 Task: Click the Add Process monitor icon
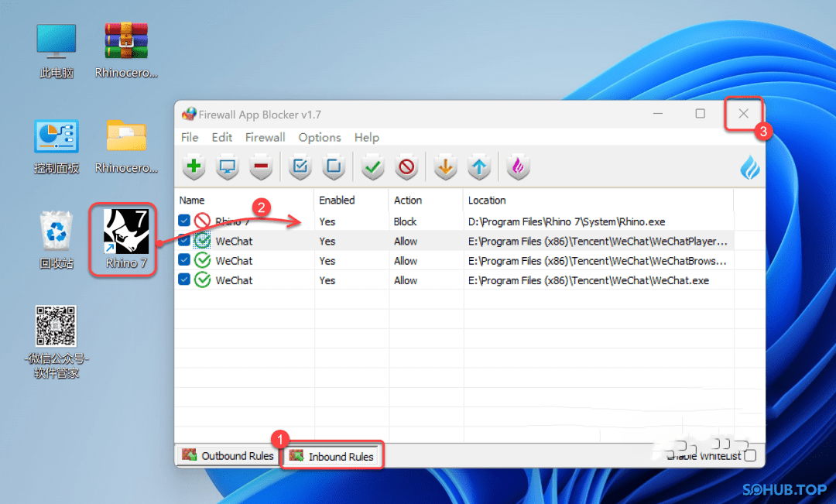point(228,166)
